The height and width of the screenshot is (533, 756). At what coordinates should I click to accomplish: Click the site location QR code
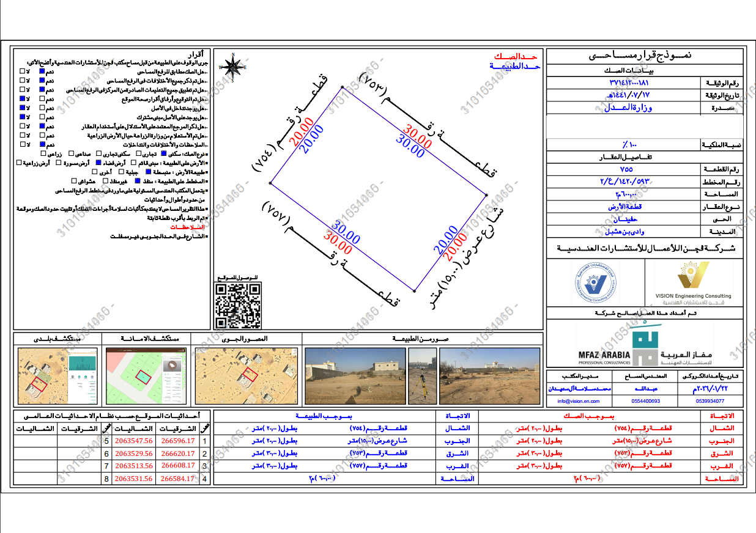(x=239, y=306)
